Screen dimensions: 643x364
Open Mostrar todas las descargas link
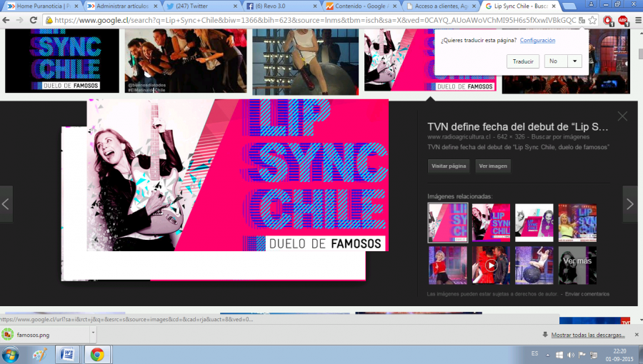tap(588, 335)
